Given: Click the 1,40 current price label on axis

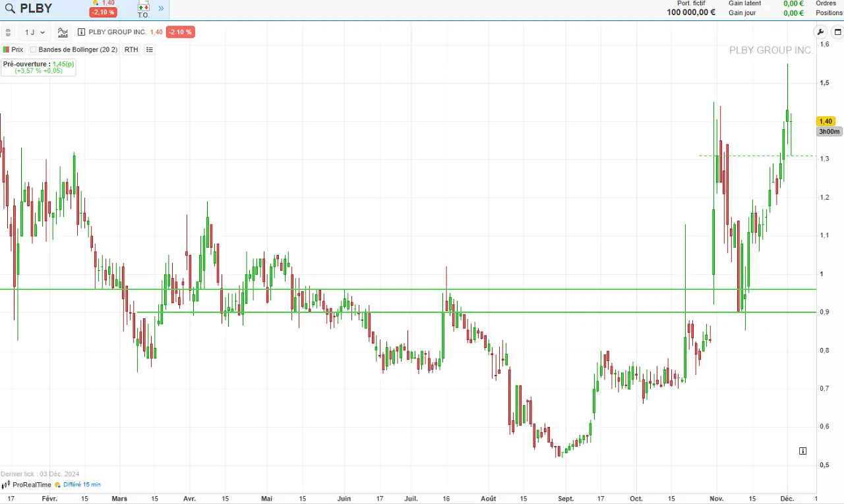Looking at the screenshot, I should 826,121.
